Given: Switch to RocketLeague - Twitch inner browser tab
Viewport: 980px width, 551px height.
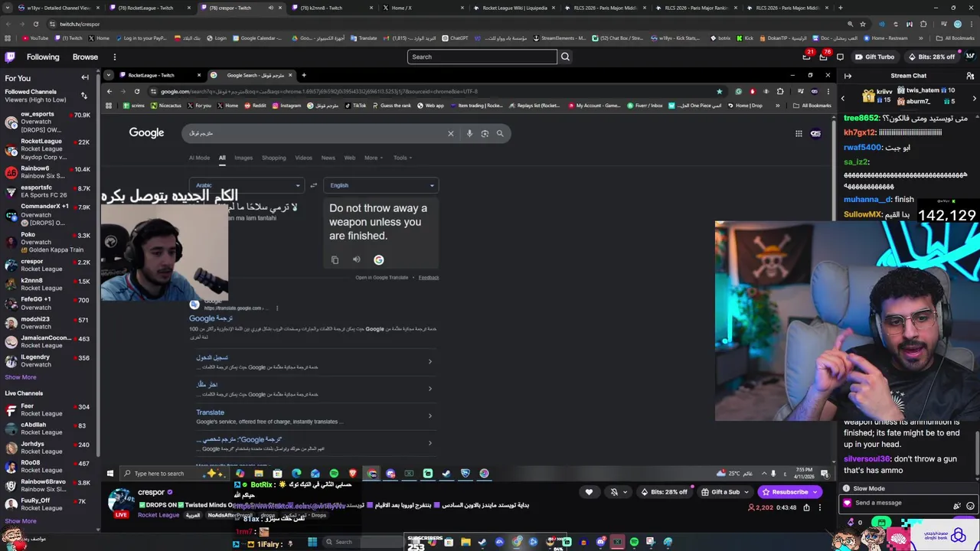Looking at the screenshot, I should [159, 75].
